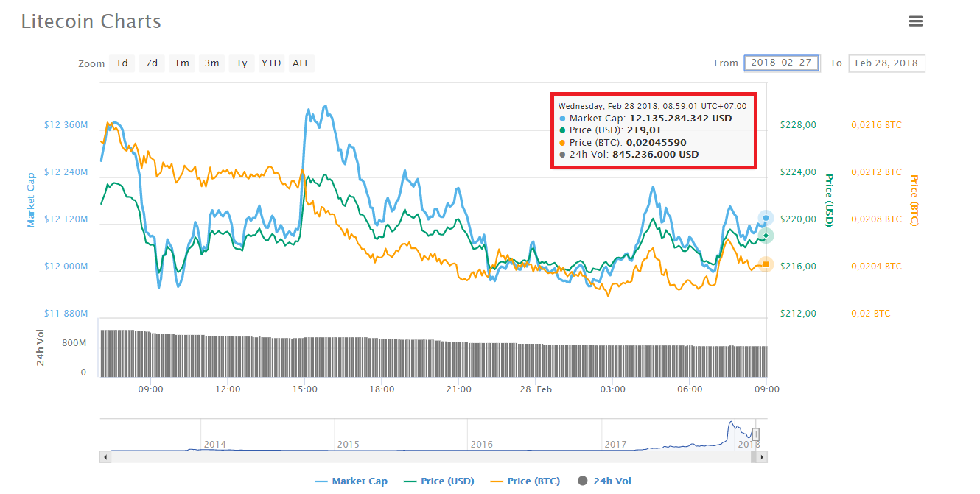Click the navigator right range handle
Image resolution: width=980 pixels, height=494 pixels.
click(x=755, y=434)
